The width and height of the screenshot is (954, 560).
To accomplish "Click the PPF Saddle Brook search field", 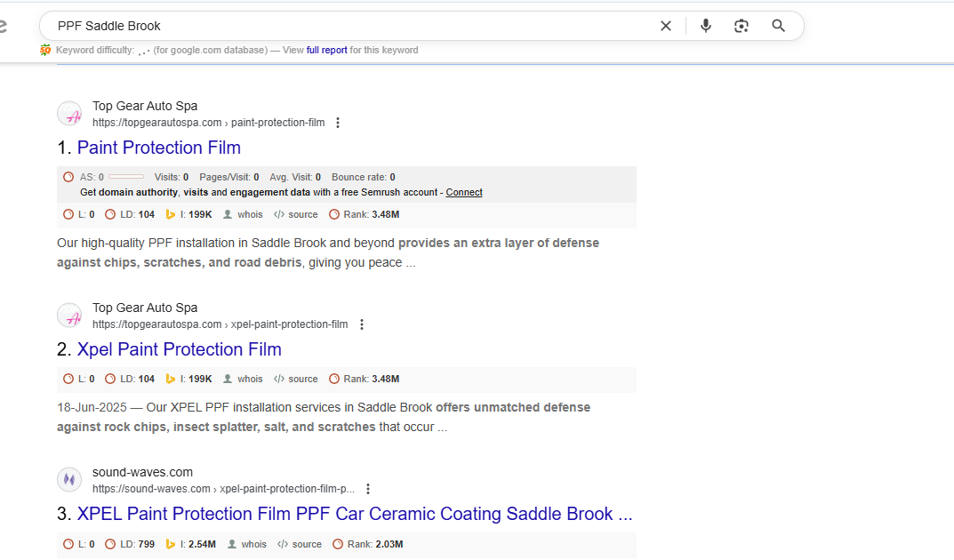I will tap(347, 26).
